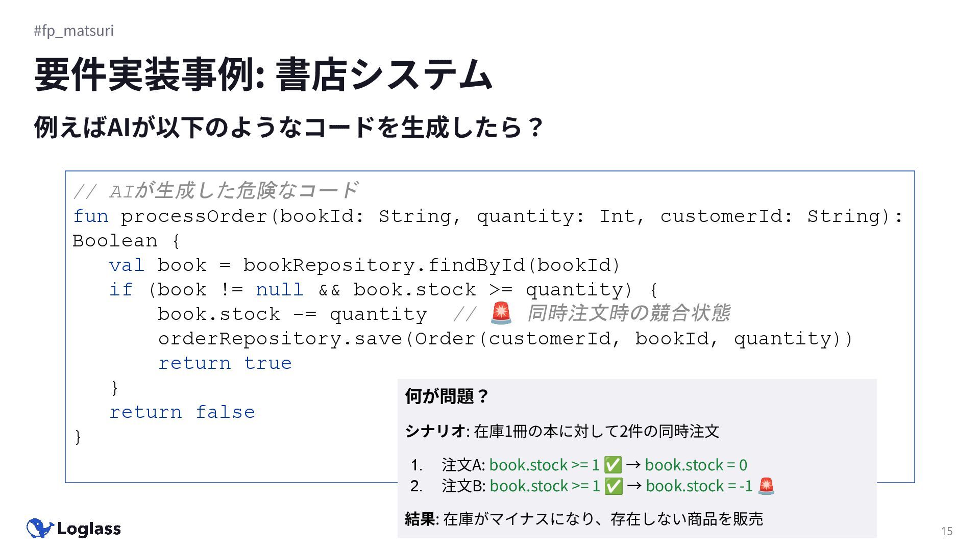Click the return true statement
Image resolution: width=980 pixels, height=551 pixels.
tap(225, 363)
